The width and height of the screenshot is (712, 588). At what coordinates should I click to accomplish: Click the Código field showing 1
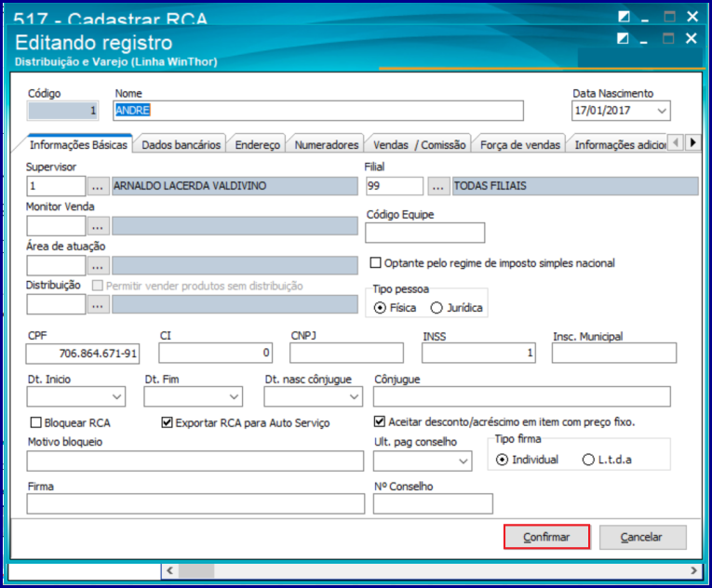pos(62,111)
